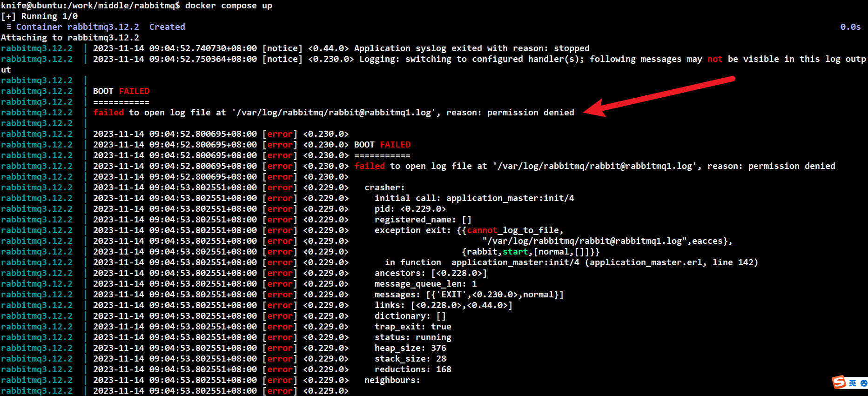Screen dimensions: 868x396
Task: Click 'Logging: switching to configured handler(s)' text
Action: pyautogui.click(x=471, y=59)
